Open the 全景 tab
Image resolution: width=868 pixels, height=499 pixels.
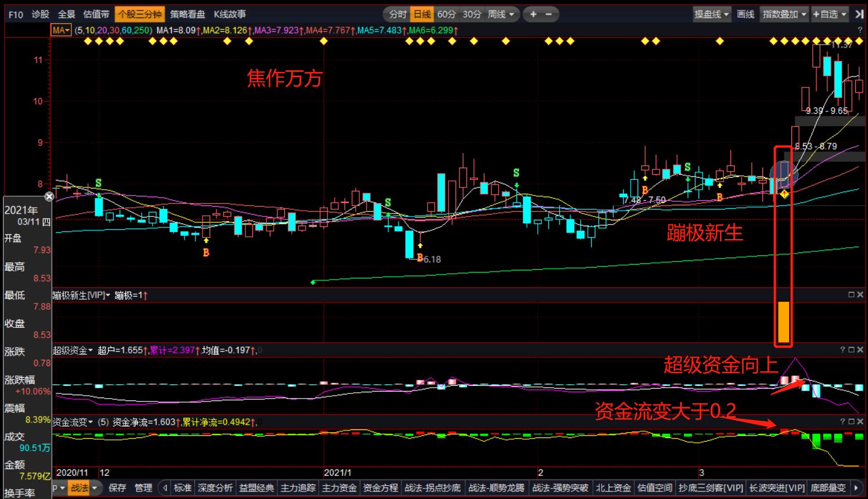tap(67, 14)
